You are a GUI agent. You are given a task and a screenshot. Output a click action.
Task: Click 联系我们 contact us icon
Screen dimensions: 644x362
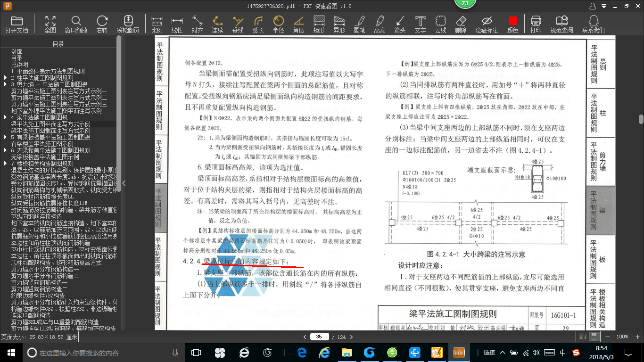click(594, 24)
